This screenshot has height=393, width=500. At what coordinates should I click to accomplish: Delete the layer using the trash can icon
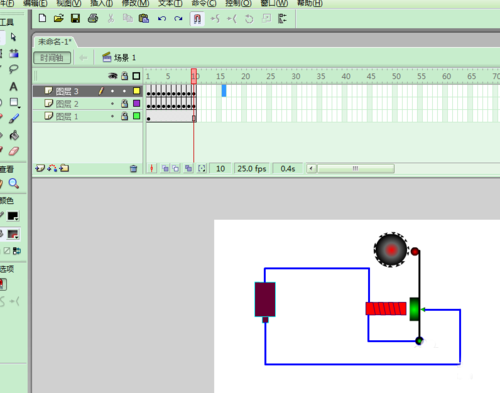(133, 169)
